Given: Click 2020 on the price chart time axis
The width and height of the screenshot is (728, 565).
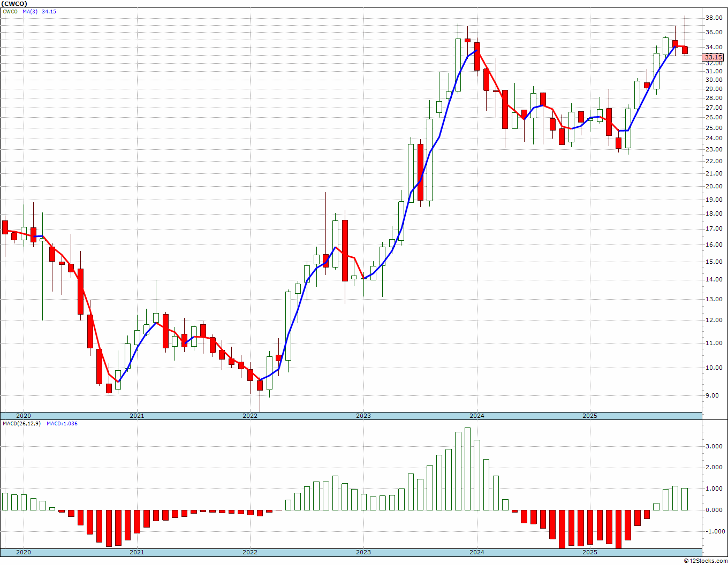Looking at the screenshot, I should coord(24,416).
